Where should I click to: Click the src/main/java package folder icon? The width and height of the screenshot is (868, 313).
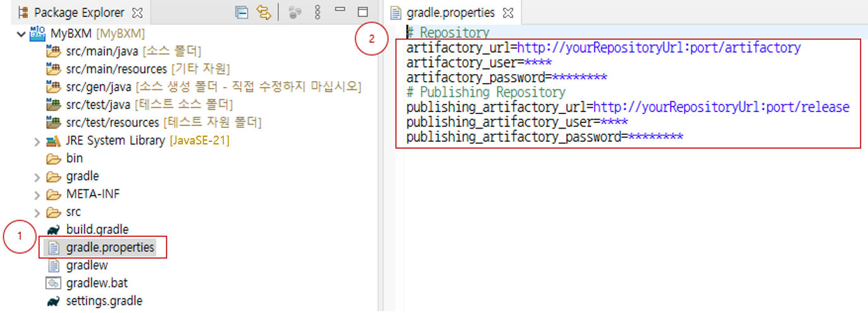point(54,51)
